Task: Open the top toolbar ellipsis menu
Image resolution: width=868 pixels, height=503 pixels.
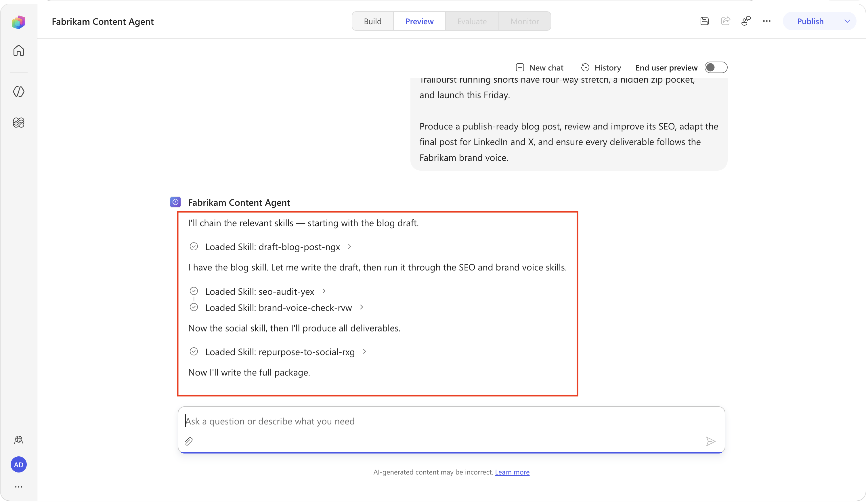Action: [767, 21]
